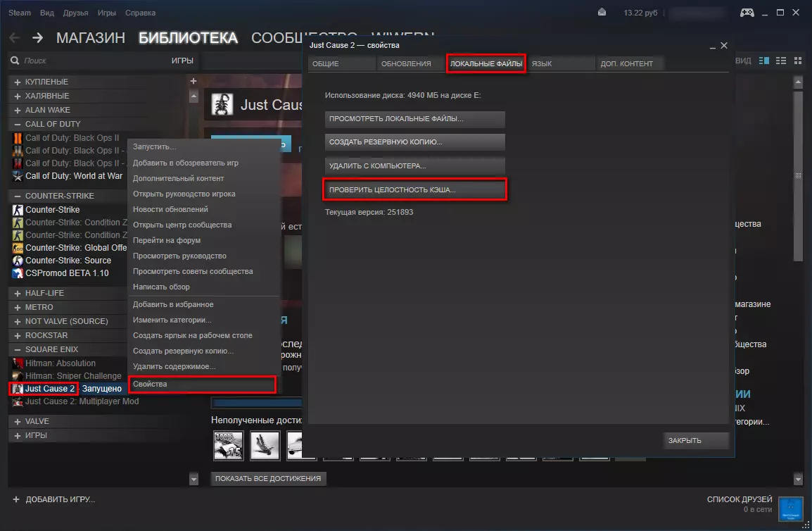Viewport: 812px width, 531px height.
Task: Click the library list scroll-down arrow
Action: tap(194, 479)
